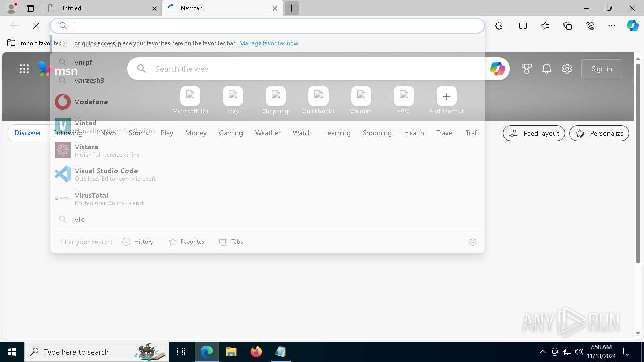Switch to the Money tab
The height and width of the screenshot is (362, 644).
(196, 133)
